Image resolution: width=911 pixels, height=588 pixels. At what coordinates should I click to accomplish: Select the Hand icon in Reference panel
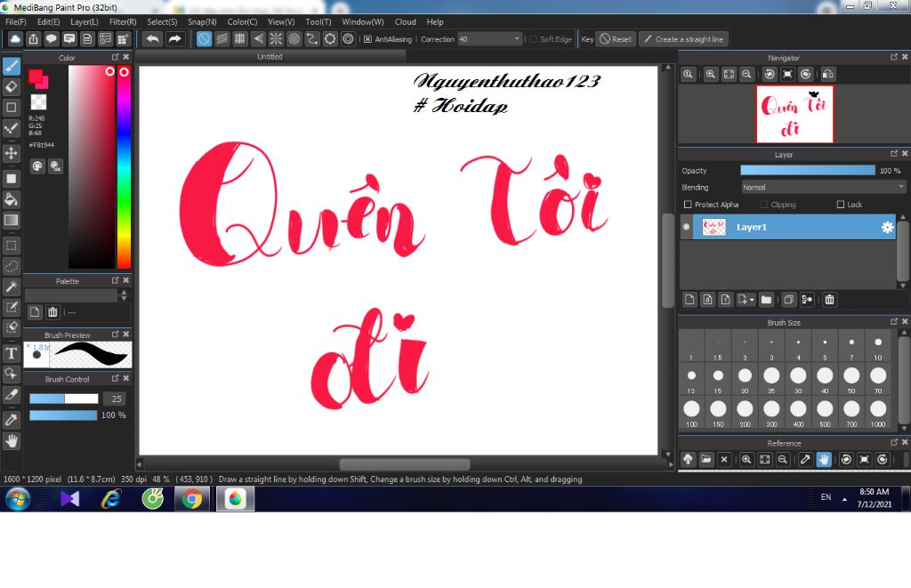pyautogui.click(x=824, y=459)
